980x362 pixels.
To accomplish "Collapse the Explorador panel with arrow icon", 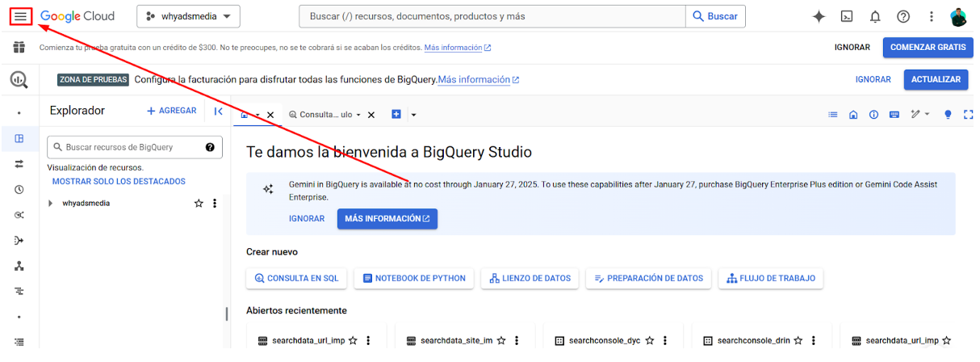I will (x=218, y=112).
